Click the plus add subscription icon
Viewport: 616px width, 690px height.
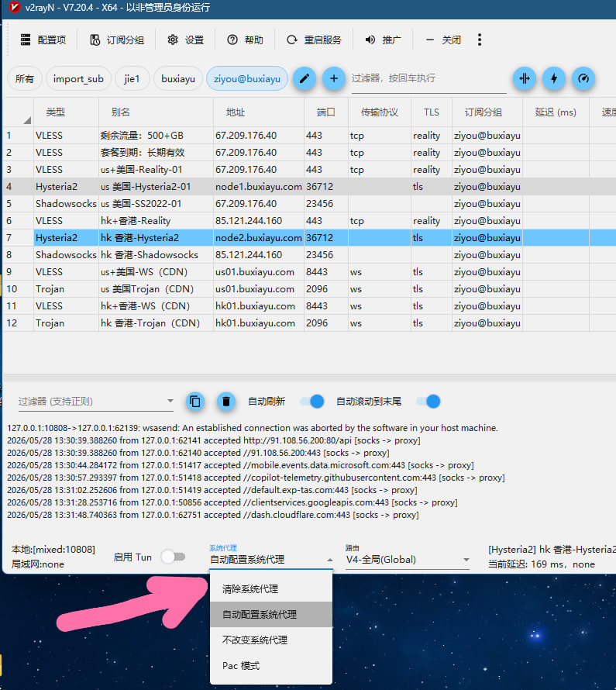tap(334, 79)
